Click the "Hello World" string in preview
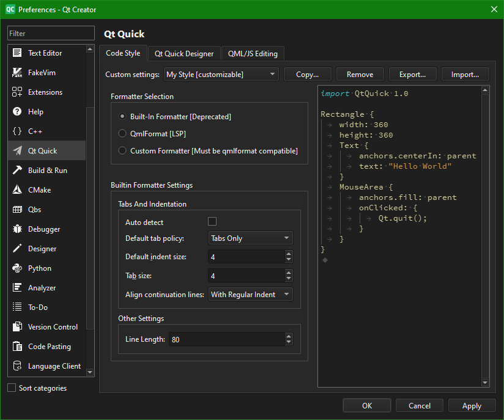The image size is (504, 420). click(x=420, y=166)
